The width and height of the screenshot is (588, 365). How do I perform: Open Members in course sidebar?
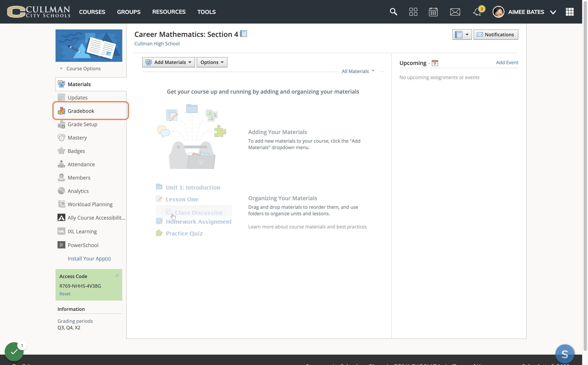click(x=79, y=178)
